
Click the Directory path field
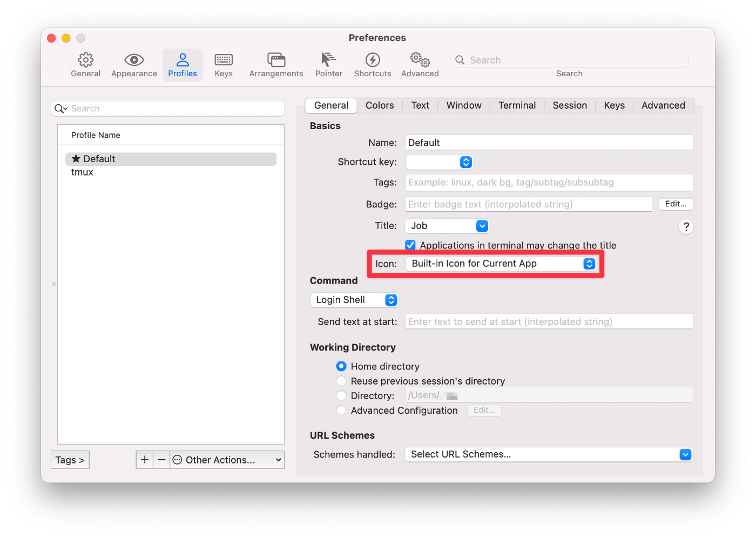549,395
